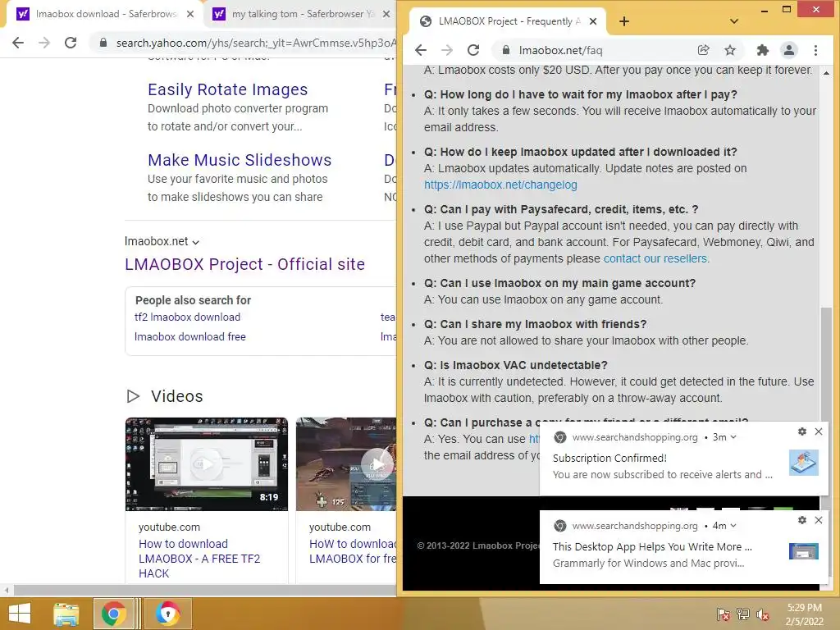Viewport: 840px width, 630px height.
Task: Open settings gear on Grammarly notification
Action: 802,520
